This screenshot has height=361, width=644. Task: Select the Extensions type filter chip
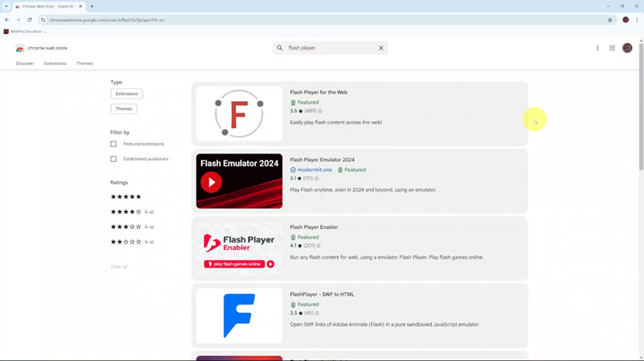pos(126,94)
